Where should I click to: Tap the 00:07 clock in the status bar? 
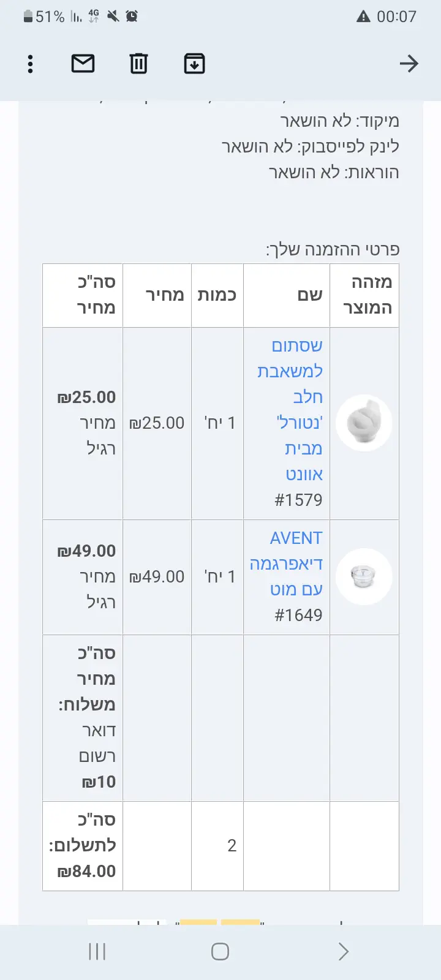pos(396,17)
